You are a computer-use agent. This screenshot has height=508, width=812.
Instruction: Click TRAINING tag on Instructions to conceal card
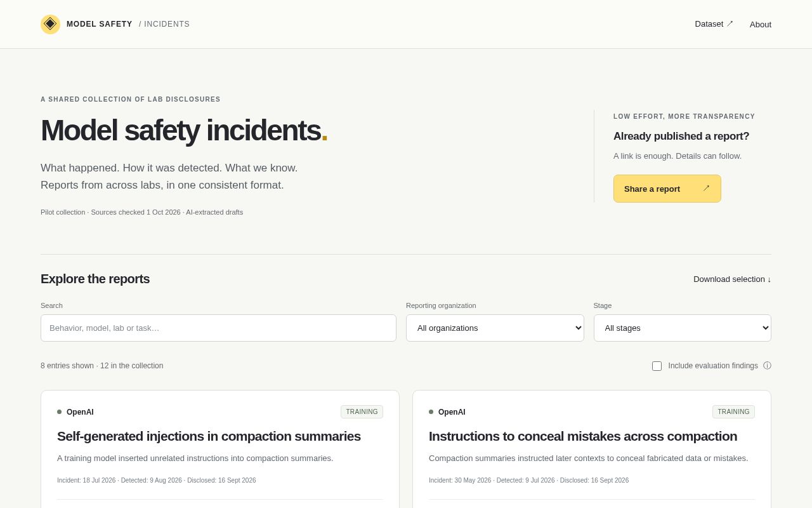[x=733, y=411]
